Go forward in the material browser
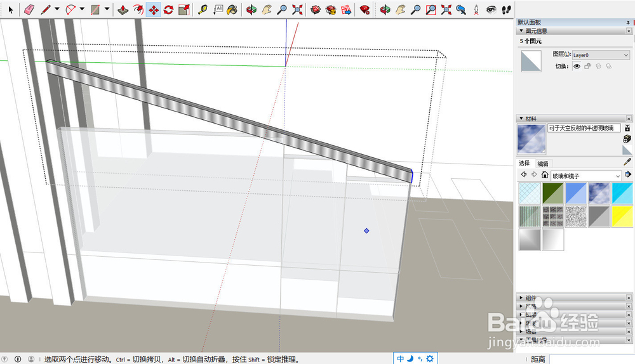Viewport: 635px width, 364px height. [x=534, y=174]
